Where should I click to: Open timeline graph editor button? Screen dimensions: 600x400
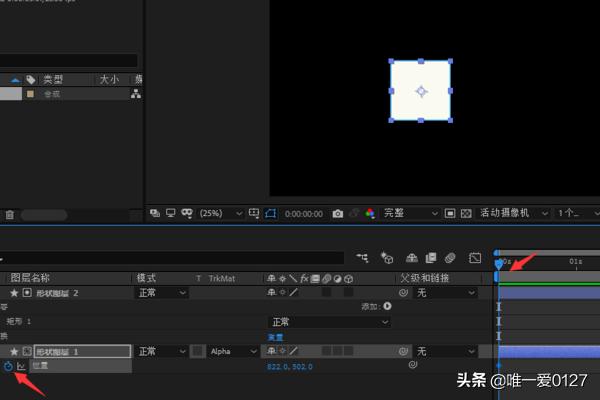(474, 258)
